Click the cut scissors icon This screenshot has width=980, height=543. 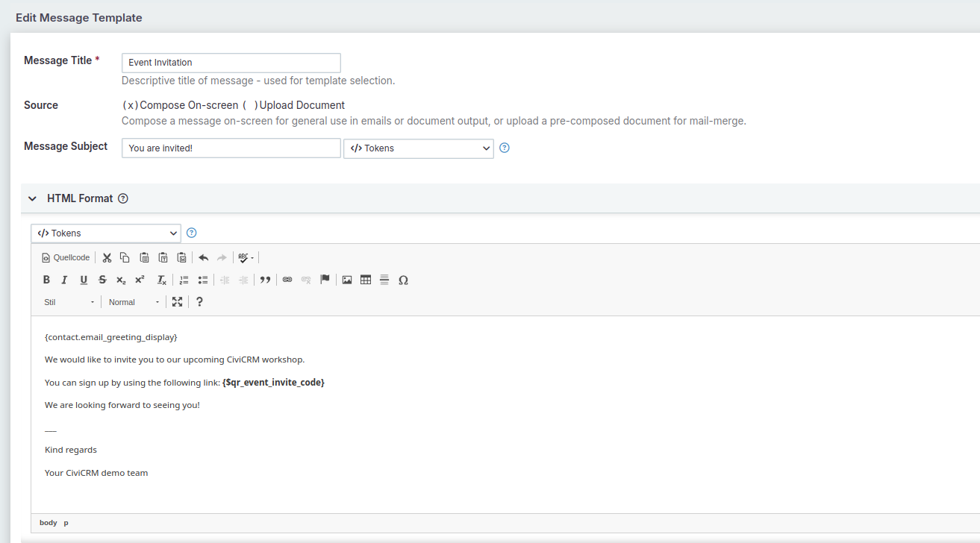pyautogui.click(x=107, y=258)
